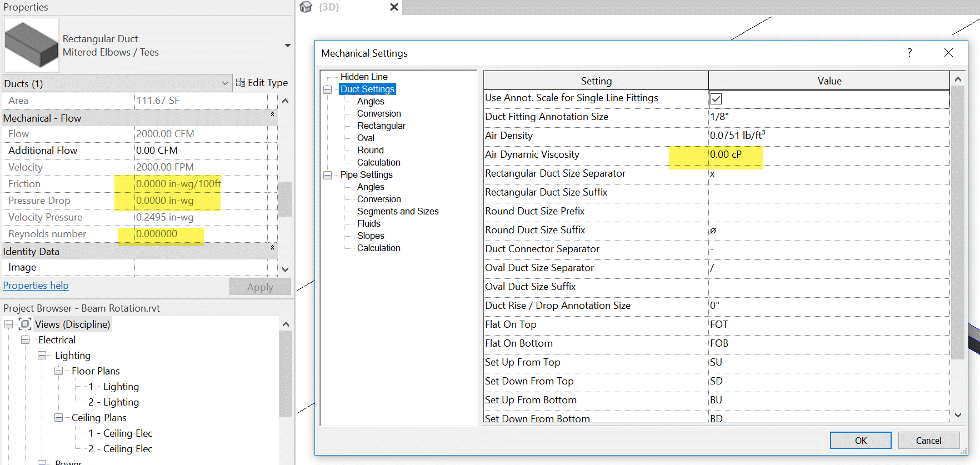Screen dimensions: 980x465
Task: Open the 2 - Ceiling Elec view
Action: 121,448
